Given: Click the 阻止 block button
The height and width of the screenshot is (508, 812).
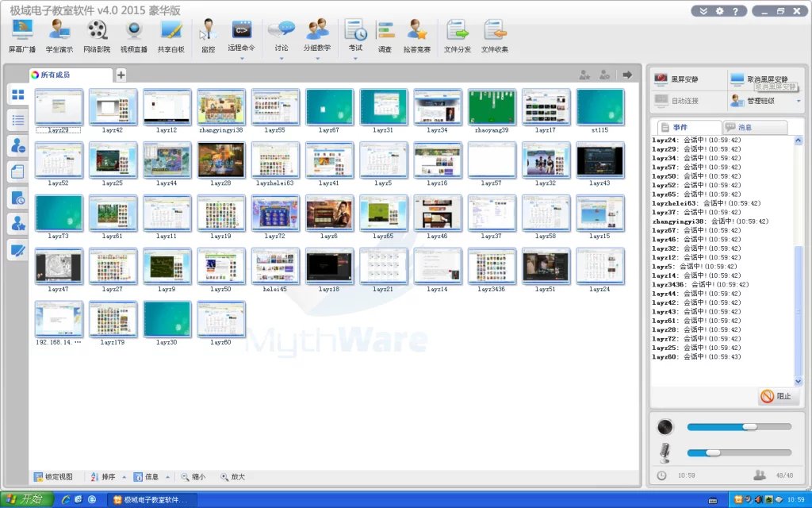Looking at the screenshot, I should 779,396.
